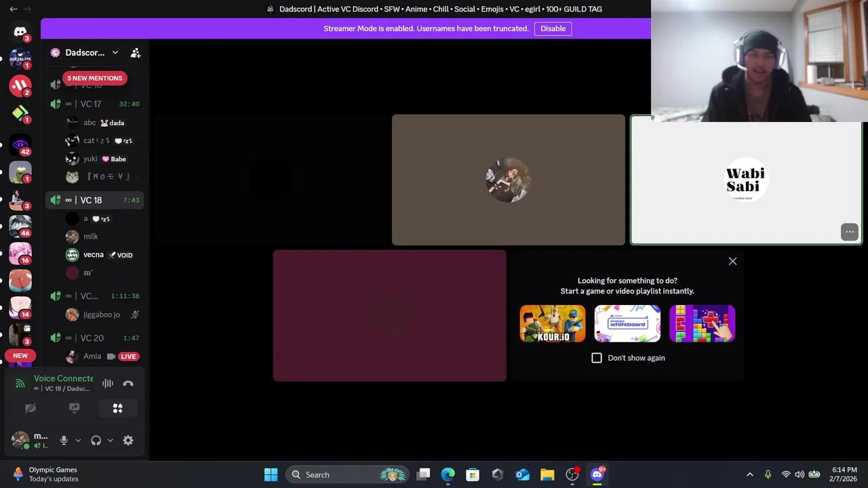The image size is (868, 488).
Task: Open the red server icon with 2 notifications
Action: tap(20, 85)
